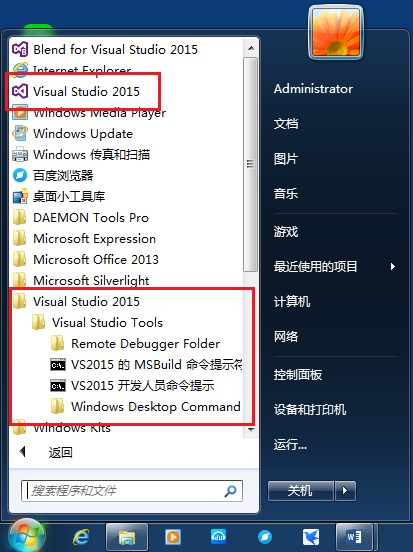Click the 搜索程序和文件 search box
Image resolution: width=413 pixels, height=552 pixels.
pyautogui.click(x=132, y=491)
